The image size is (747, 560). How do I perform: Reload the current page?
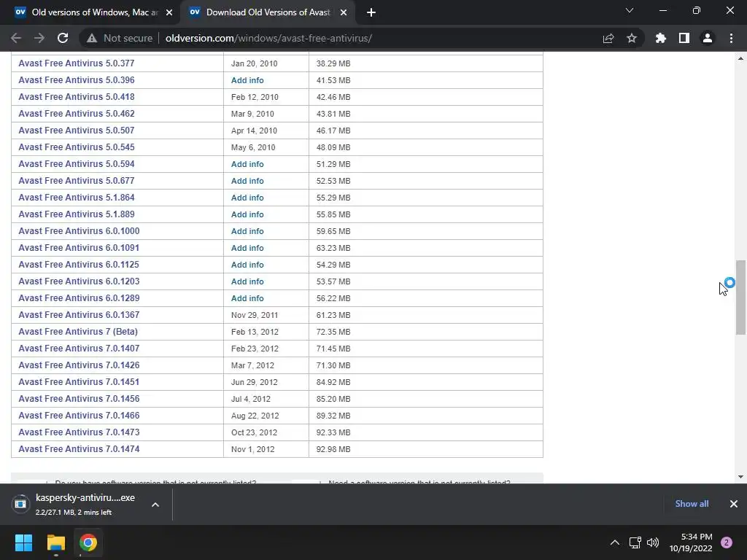63,38
